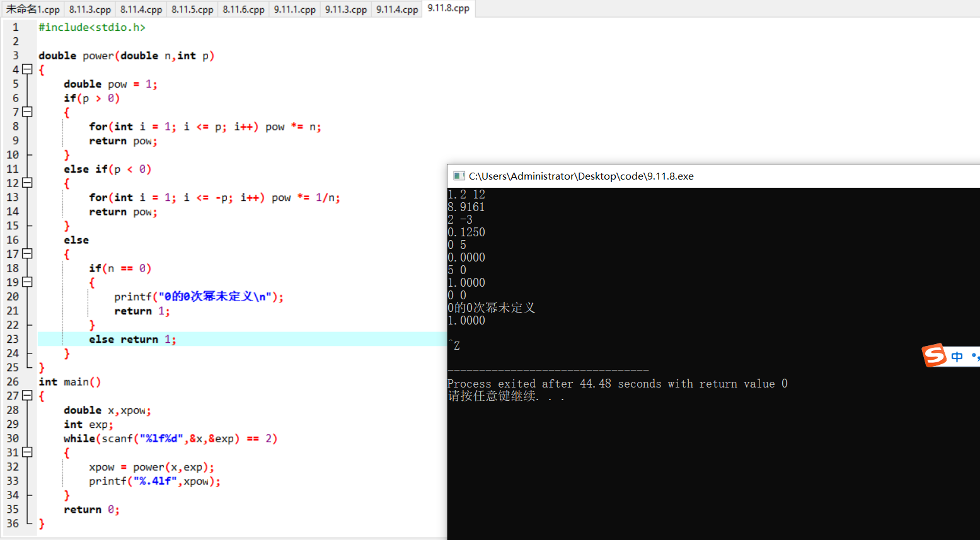This screenshot has width=980, height=540.
Task: Click the 'if(n == 0)' line
Action: 120,268
